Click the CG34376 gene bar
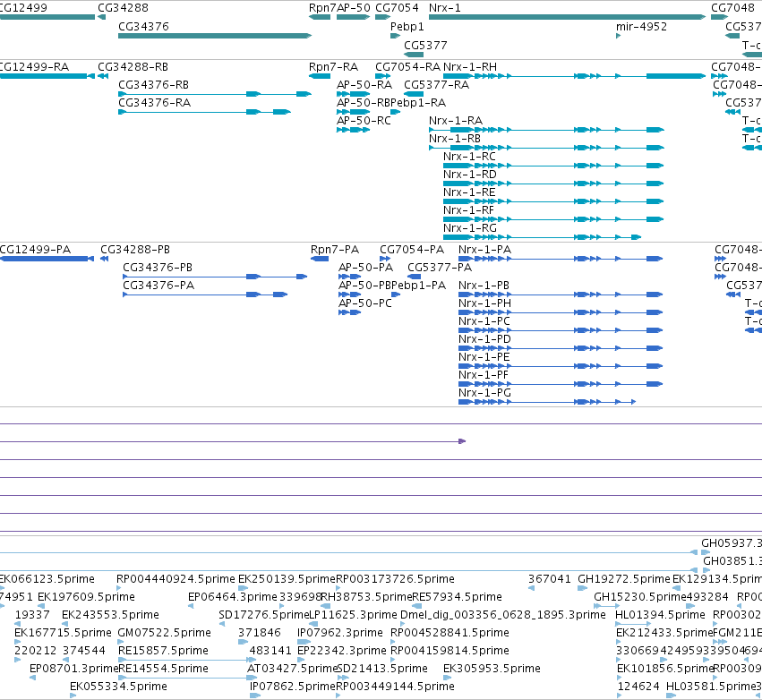Image resolution: width=762 pixels, height=700 pixels. click(x=215, y=36)
